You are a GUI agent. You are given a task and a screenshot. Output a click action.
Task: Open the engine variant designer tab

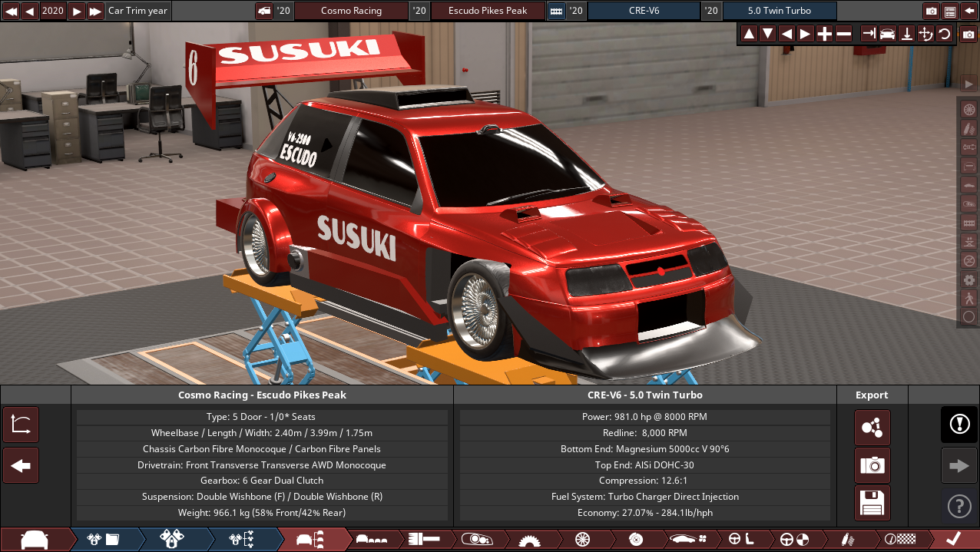172,540
